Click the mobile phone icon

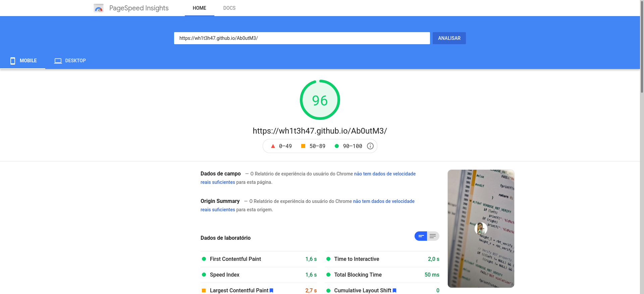[x=13, y=61]
